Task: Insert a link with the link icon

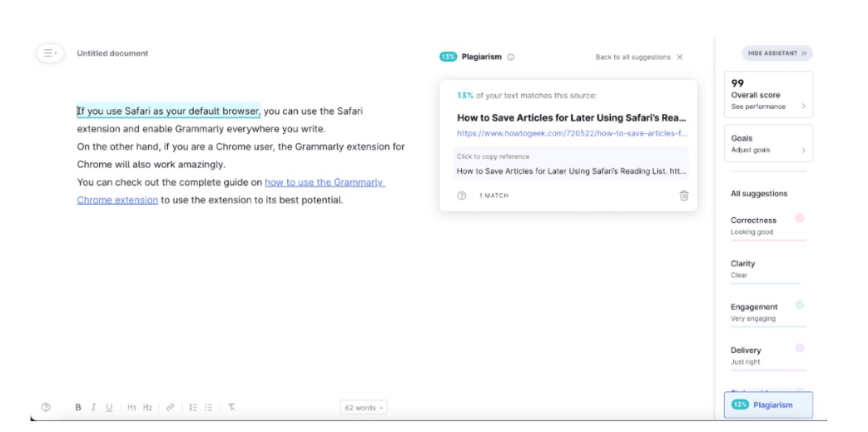Action: 170,407
